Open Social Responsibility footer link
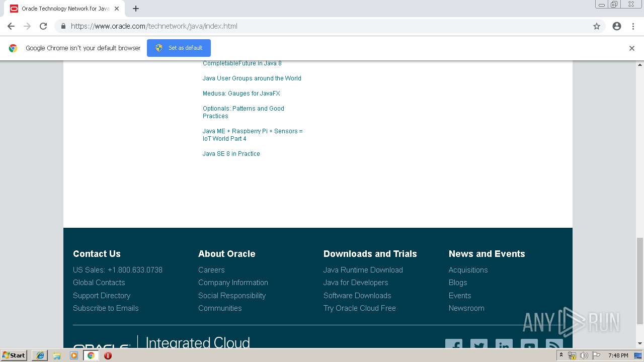Viewport: 644px width, 362px height. click(232, 296)
